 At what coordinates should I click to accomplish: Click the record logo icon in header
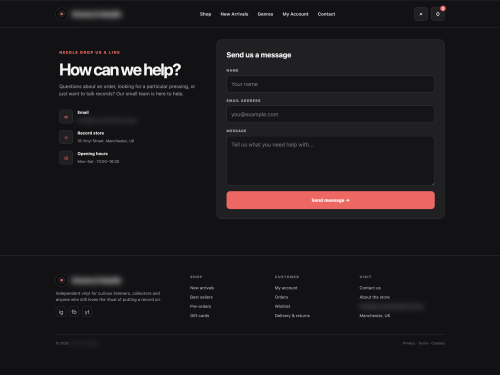[61, 14]
